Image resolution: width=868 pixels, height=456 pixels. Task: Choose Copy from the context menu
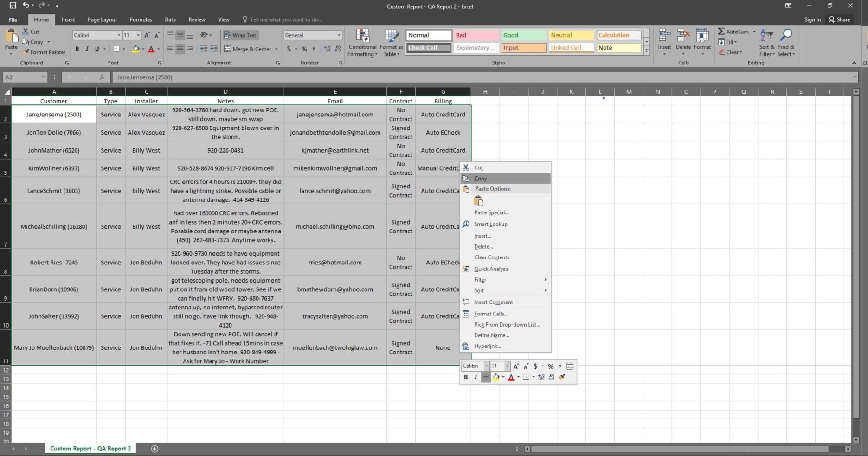[481, 179]
